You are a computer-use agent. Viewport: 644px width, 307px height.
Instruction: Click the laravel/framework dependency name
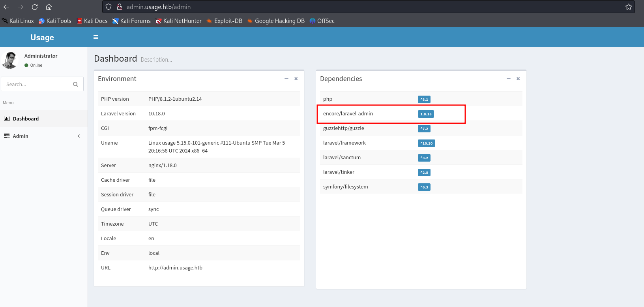pyautogui.click(x=344, y=143)
